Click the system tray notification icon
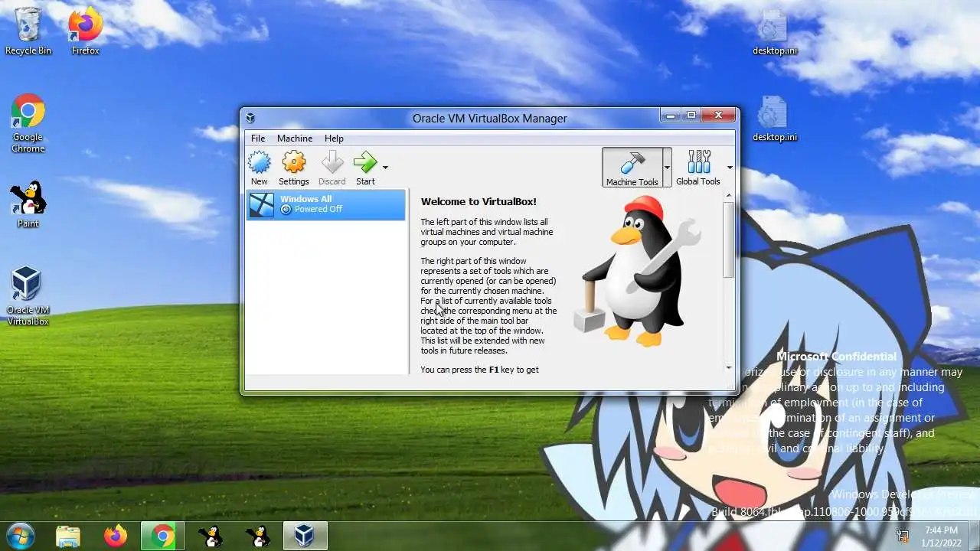Image resolution: width=980 pixels, height=551 pixels. tap(903, 536)
